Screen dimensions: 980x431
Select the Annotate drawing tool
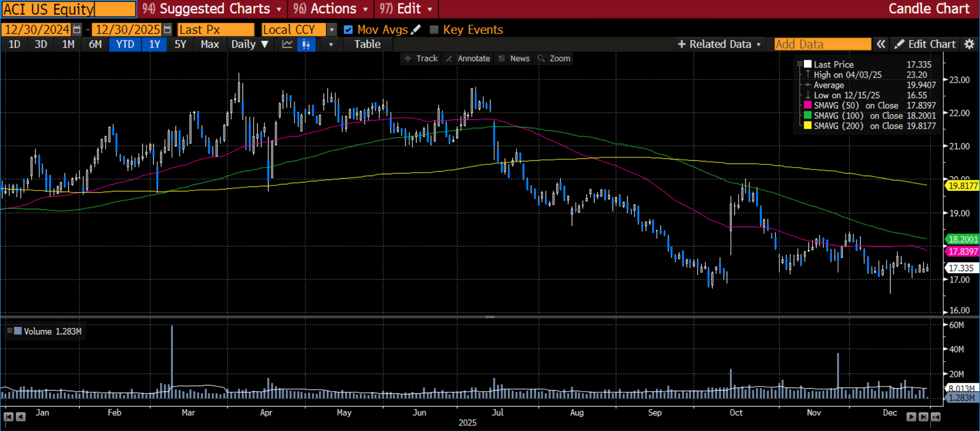(468, 59)
